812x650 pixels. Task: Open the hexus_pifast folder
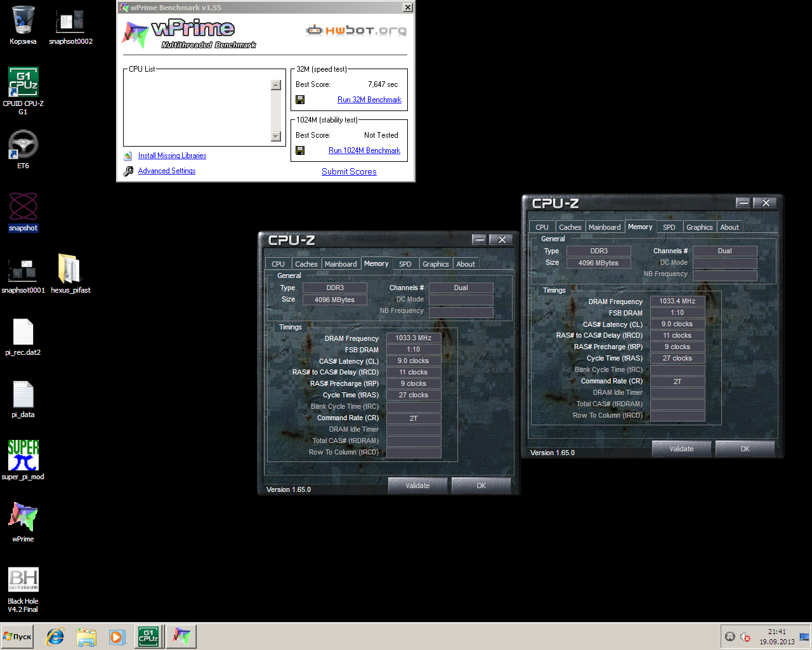(70, 274)
